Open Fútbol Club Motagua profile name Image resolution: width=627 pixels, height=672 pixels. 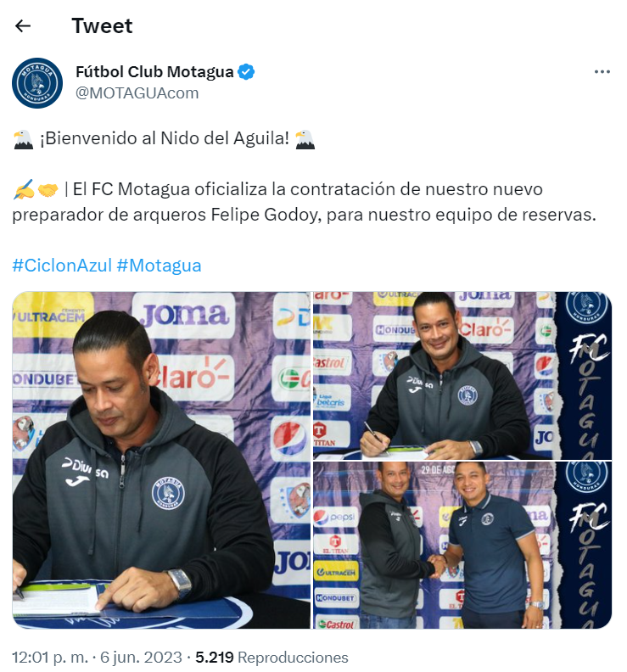pos(154,72)
